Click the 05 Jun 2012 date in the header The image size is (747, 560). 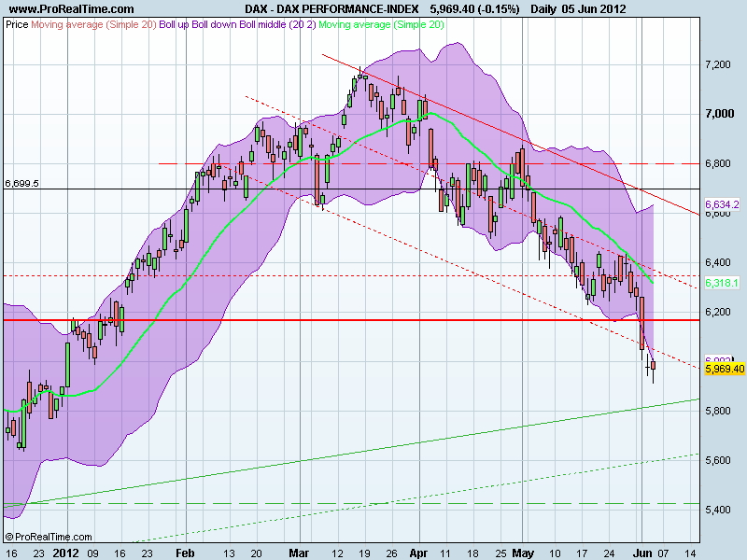(x=594, y=9)
